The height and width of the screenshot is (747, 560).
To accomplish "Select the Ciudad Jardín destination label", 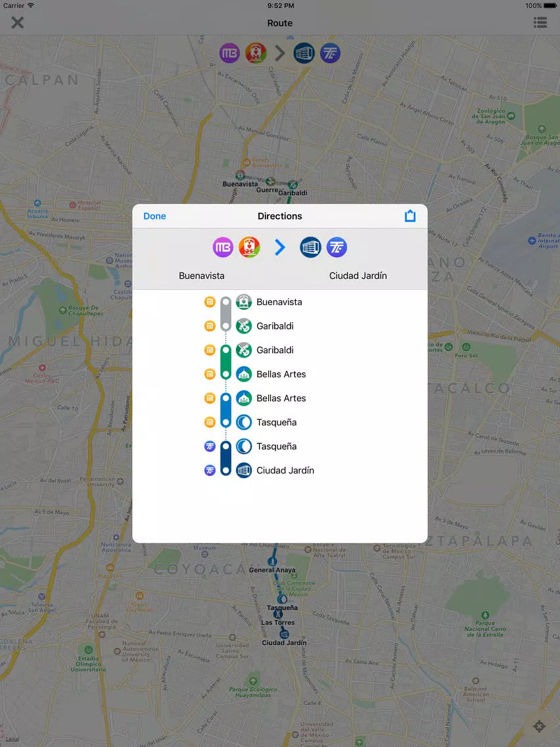I will point(358,276).
